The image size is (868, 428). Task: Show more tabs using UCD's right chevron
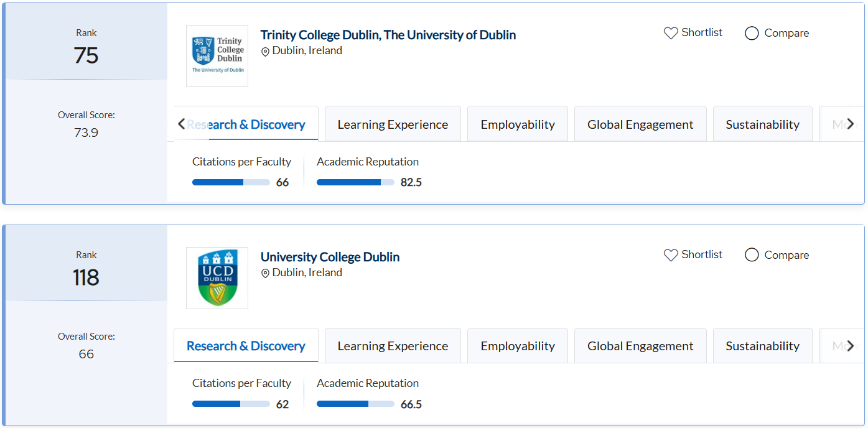(x=851, y=346)
